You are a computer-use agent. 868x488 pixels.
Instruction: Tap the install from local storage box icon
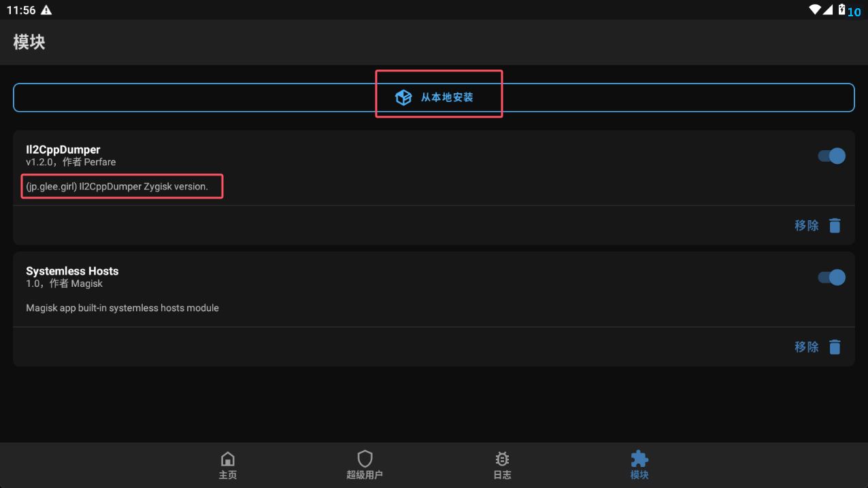coord(403,97)
